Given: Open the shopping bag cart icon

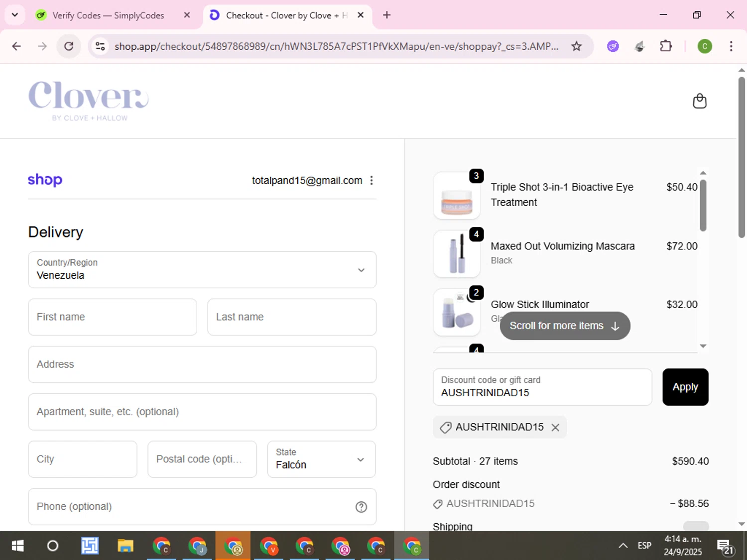Looking at the screenshot, I should click(699, 101).
